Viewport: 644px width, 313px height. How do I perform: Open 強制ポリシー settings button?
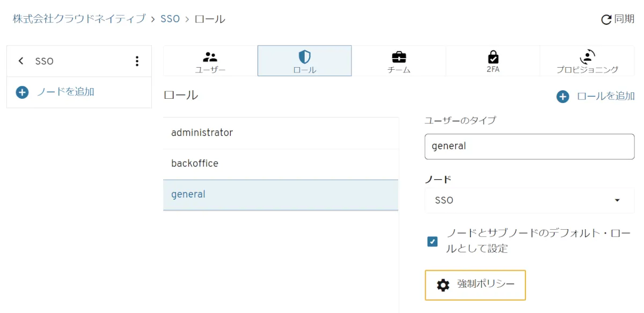coord(475,285)
